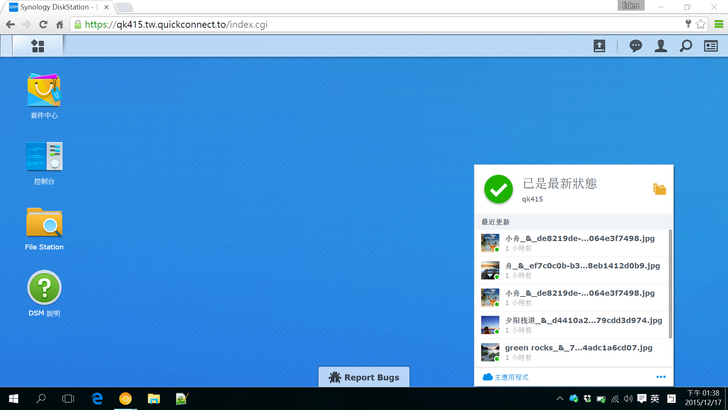Go forward using the browser forward arrow
This screenshot has height=410, width=728.
tap(26, 25)
